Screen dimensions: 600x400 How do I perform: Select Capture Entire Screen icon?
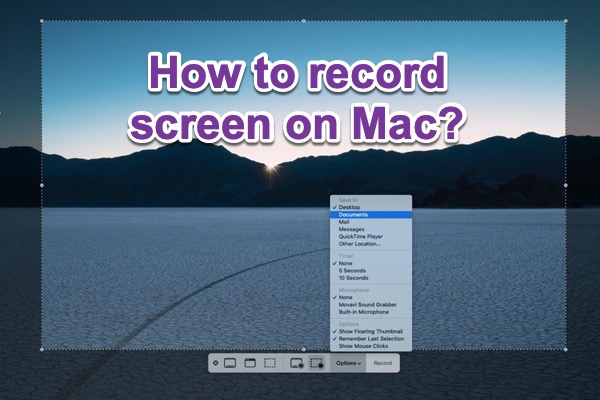coord(230,362)
